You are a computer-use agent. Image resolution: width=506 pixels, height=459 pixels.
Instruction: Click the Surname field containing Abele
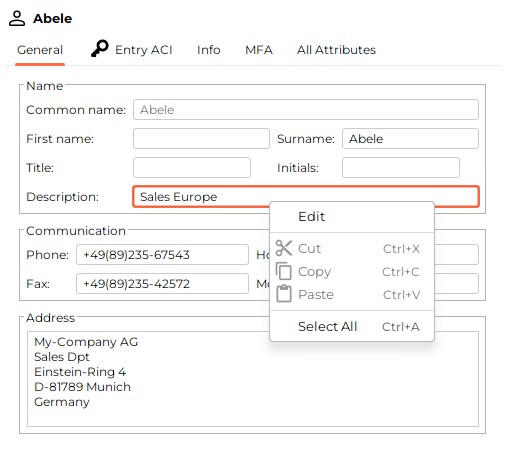(410, 139)
